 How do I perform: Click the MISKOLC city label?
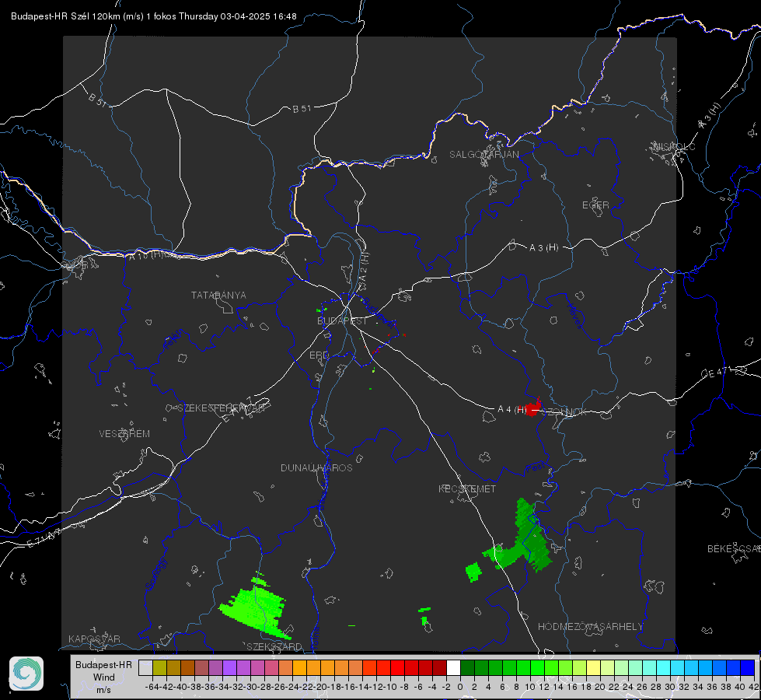674,146
